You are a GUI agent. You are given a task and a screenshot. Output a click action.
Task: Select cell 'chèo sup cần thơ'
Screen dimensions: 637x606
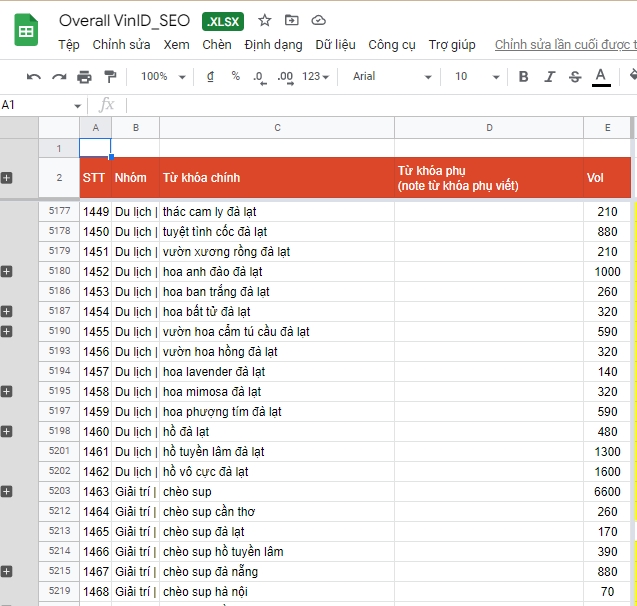pos(277,512)
